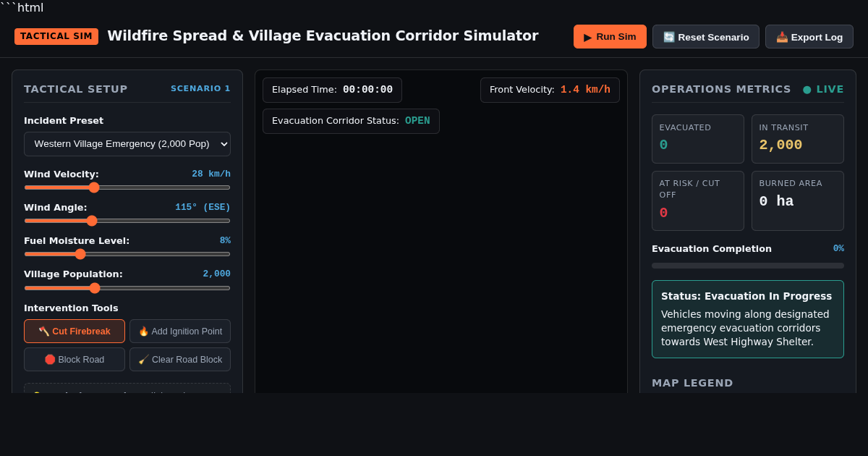868x456 pixels.
Task: Click the At Risk / Cut Off card
Action: point(698,200)
